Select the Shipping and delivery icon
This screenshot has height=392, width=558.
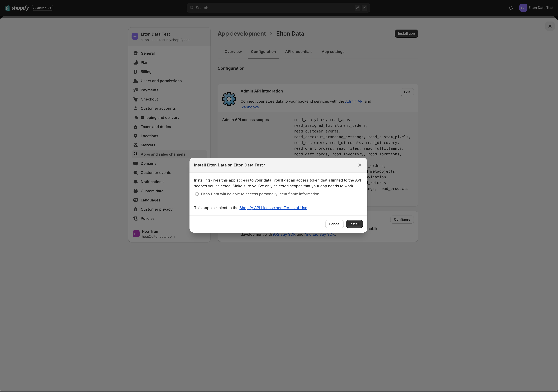136,118
